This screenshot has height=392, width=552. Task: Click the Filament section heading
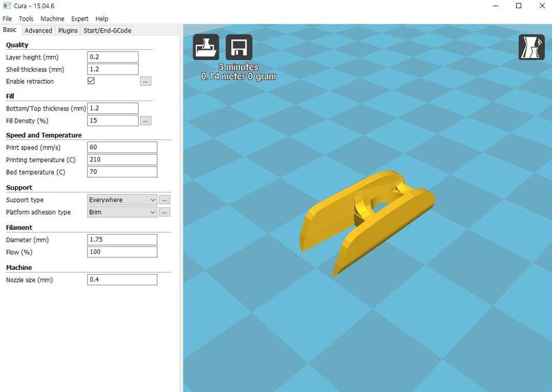[x=19, y=228]
